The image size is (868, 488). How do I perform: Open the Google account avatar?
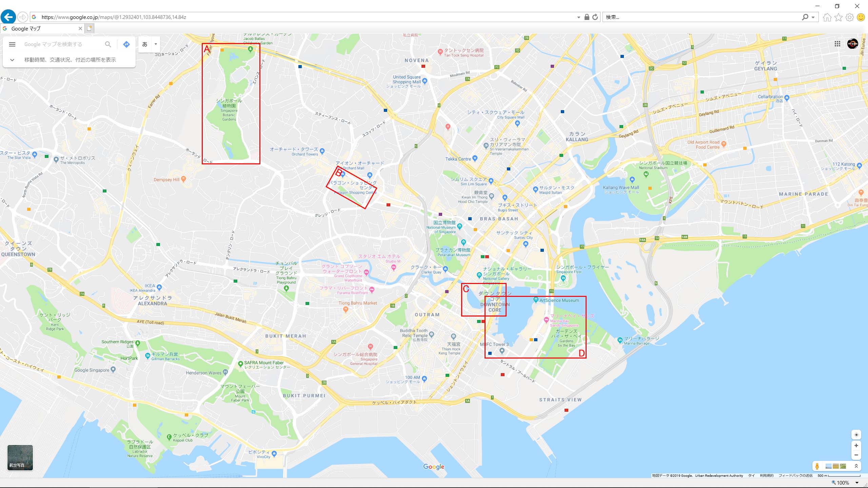[852, 44]
